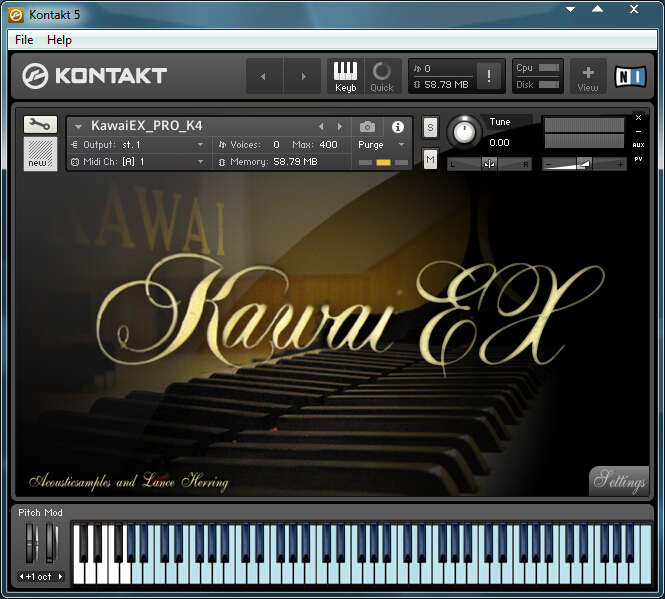Open the snapshot camera view

pos(367,127)
